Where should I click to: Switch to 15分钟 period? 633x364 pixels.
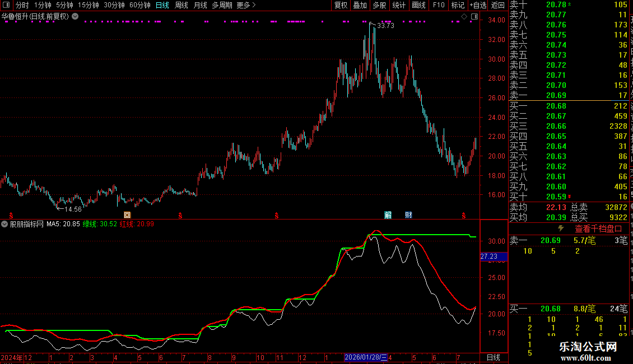click(89, 5)
